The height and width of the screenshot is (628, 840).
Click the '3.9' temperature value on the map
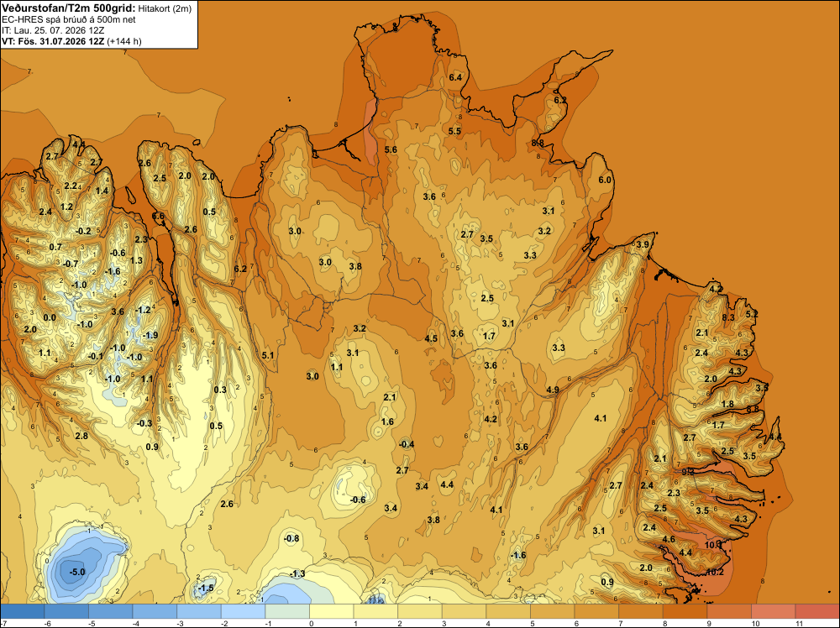pyautogui.click(x=643, y=244)
